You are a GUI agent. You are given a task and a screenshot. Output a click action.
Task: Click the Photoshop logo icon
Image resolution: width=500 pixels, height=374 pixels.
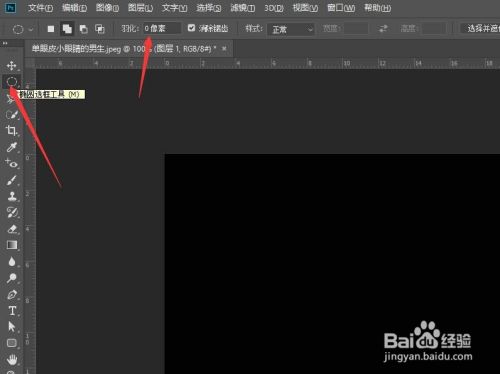[10, 8]
